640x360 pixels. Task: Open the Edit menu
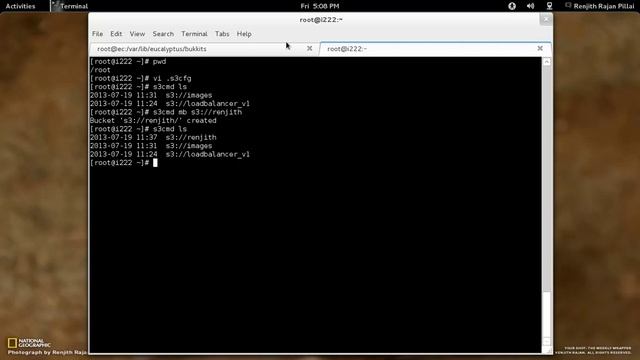tap(116, 34)
